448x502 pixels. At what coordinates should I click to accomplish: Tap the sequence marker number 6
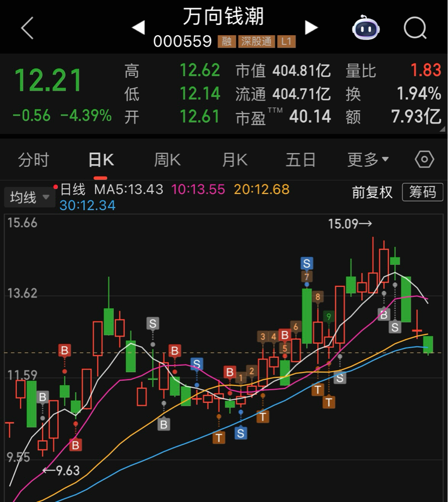click(x=296, y=326)
